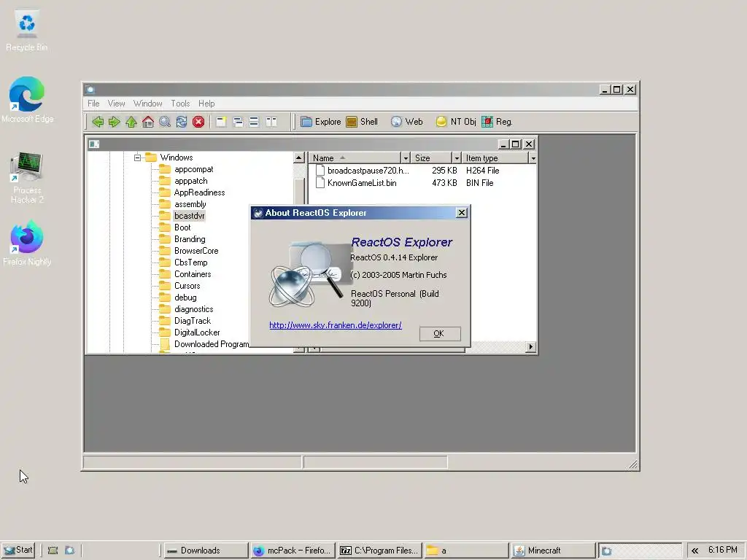Sort files by Item type column header

pos(495,158)
